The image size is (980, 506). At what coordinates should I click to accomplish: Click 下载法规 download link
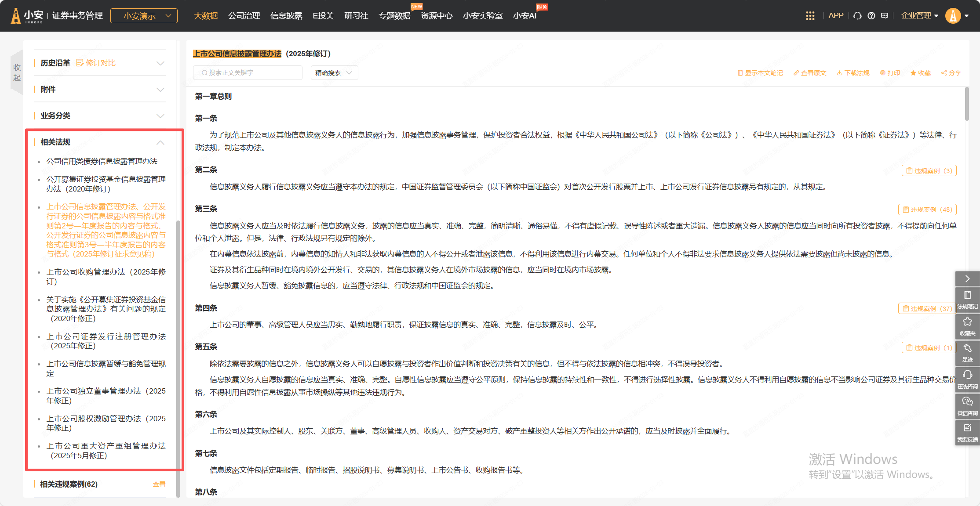pyautogui.click(x=853, y=73)
